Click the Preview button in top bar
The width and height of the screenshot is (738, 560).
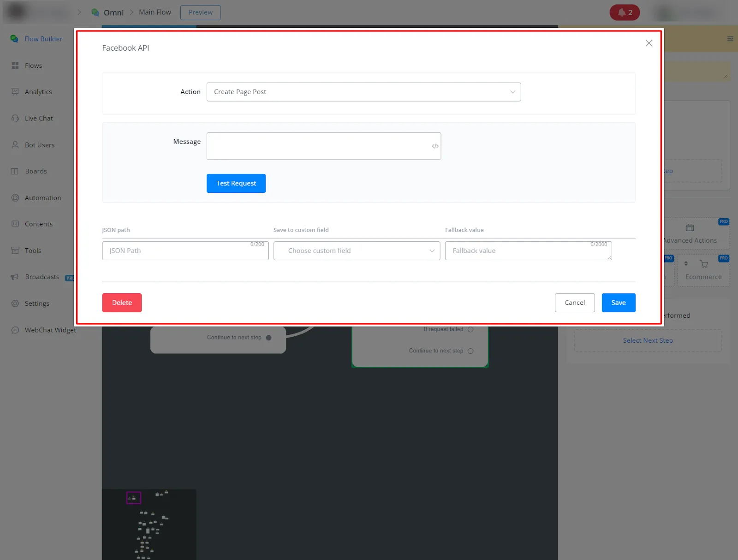pyautogui.click(x=201, y=12)
